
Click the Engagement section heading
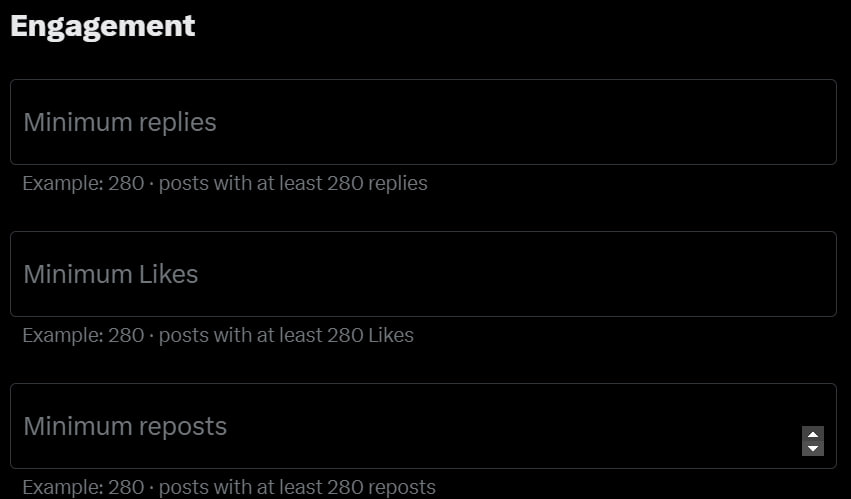pyautogui.click(x=103, y=26)
